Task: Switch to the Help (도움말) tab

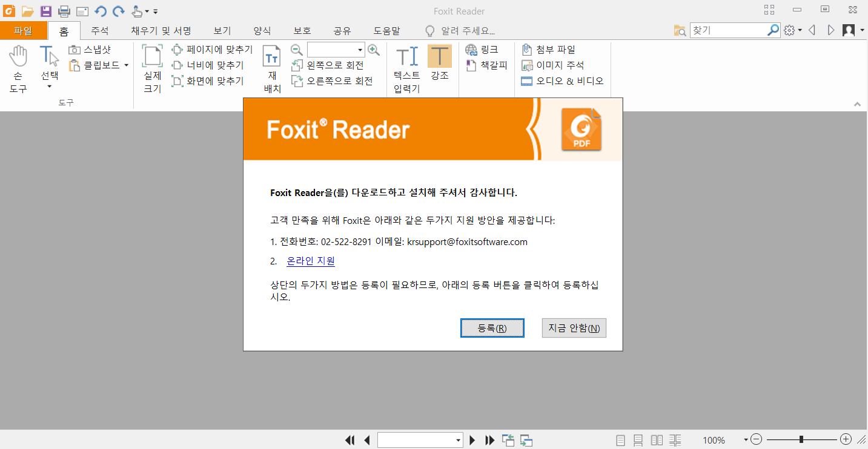Action: tap(387, 31)
